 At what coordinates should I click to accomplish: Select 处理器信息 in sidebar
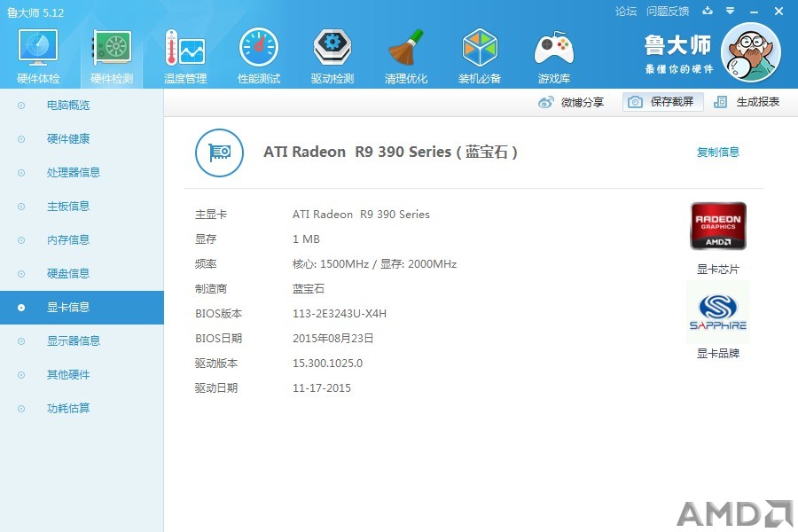pos(82,173)
